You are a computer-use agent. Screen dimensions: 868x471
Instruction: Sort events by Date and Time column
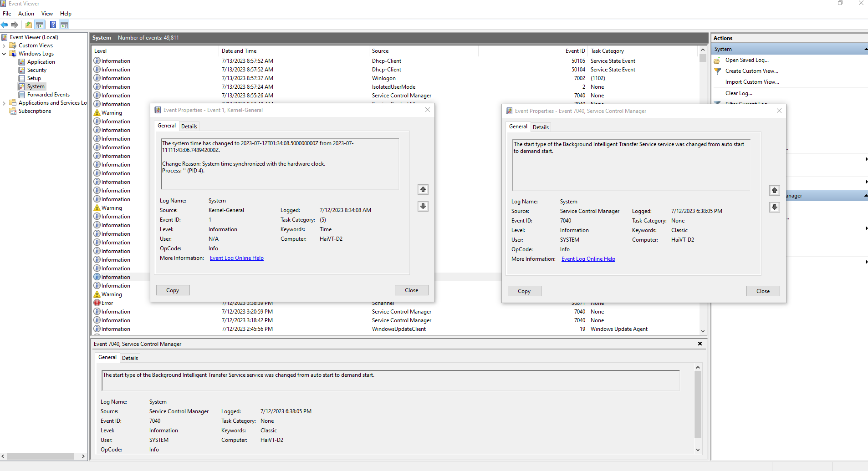coord(239,51)
